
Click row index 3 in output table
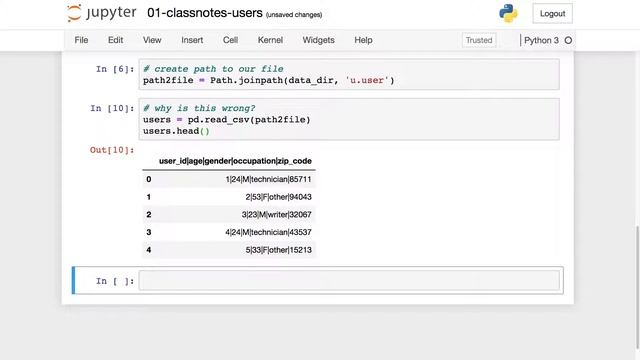pyautogui.click(x=149, y=232)
